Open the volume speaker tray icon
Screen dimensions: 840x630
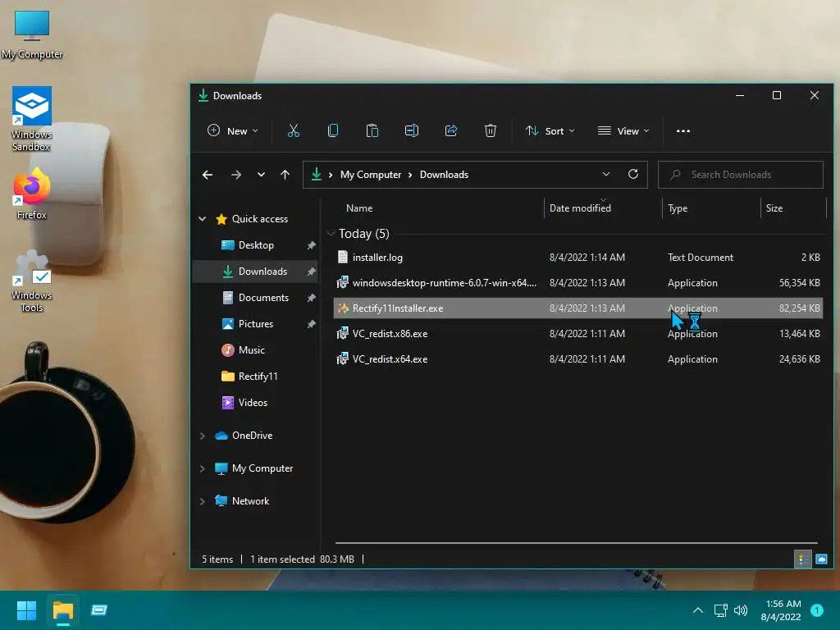[741, 610]
